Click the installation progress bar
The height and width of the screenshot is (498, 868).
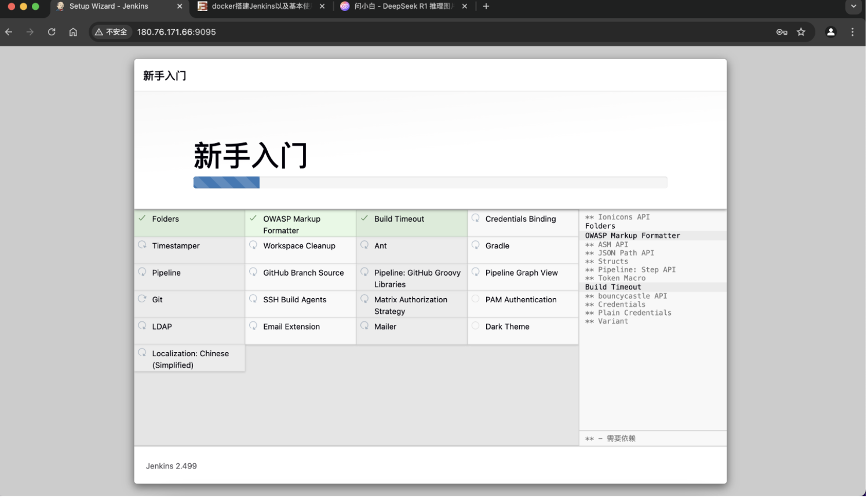point(431,183)
